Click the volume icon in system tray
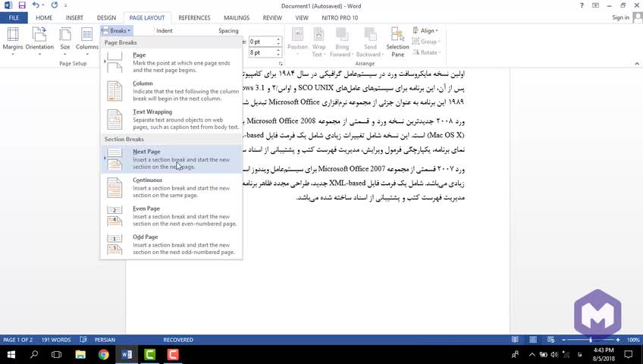643x364 pixels. (x=554, y=355)
